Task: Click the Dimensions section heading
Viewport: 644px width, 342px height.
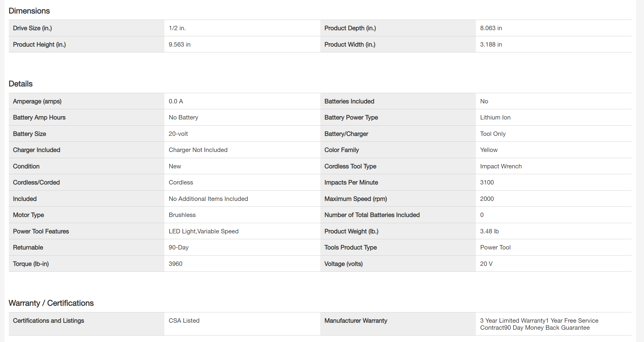Action: coord(29,11)
